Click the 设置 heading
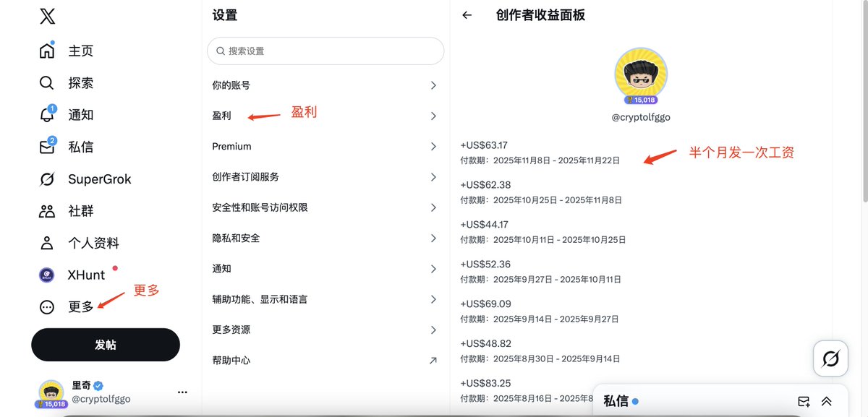The image size is (868, 417). (x=225, y=15)
